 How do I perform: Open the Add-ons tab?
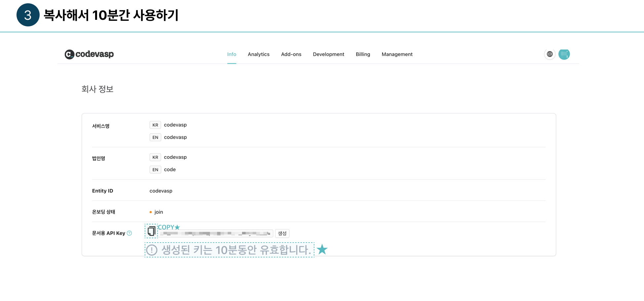(x=291, y=54)
